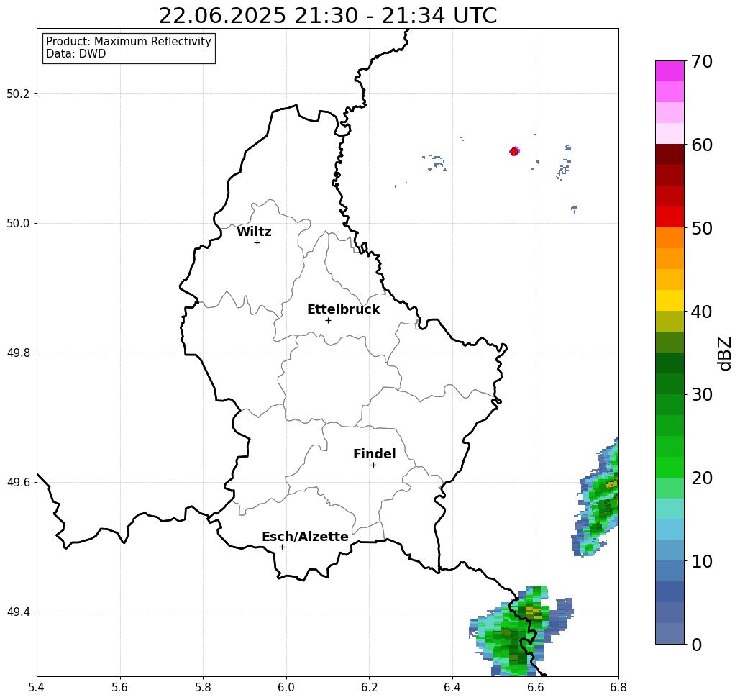Click longitude tick label 5.8
The height and width of the screenshot is (700, 740).
(x=203, y=687)
